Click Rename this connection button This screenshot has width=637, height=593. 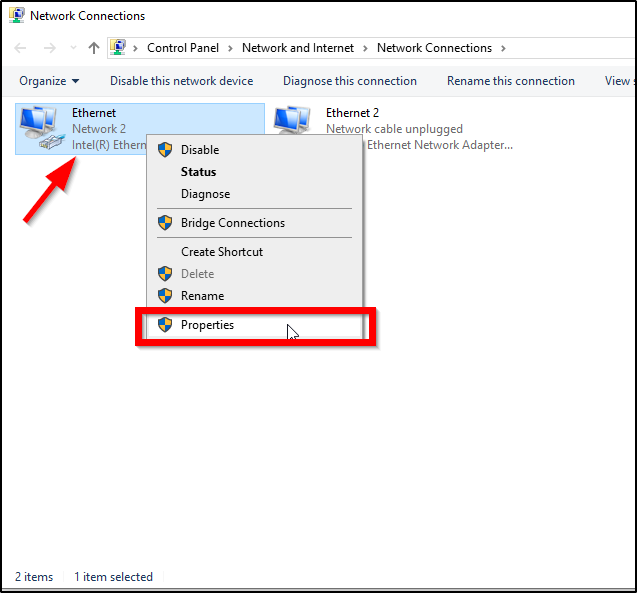pos(510,81)
